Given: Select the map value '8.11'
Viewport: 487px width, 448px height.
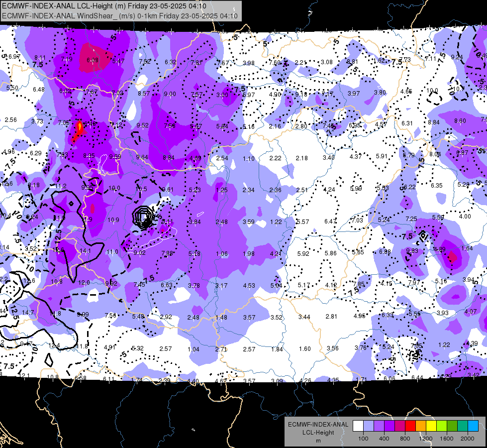Looking at the screenshot, I should 40,58.
